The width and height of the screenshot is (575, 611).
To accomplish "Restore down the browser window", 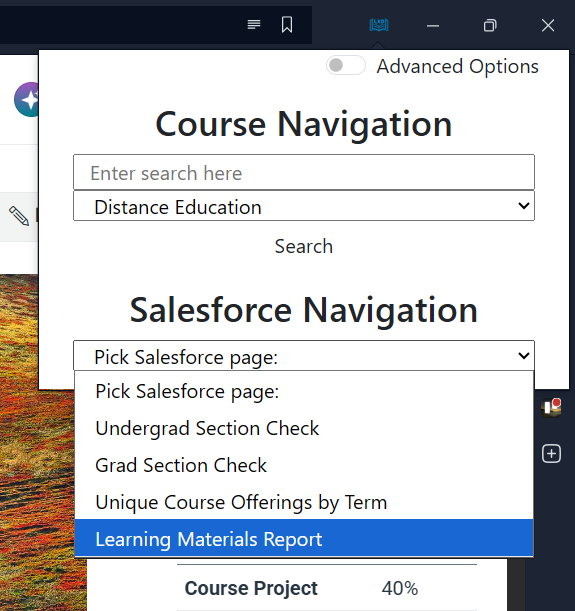I will tap(490, 26).
